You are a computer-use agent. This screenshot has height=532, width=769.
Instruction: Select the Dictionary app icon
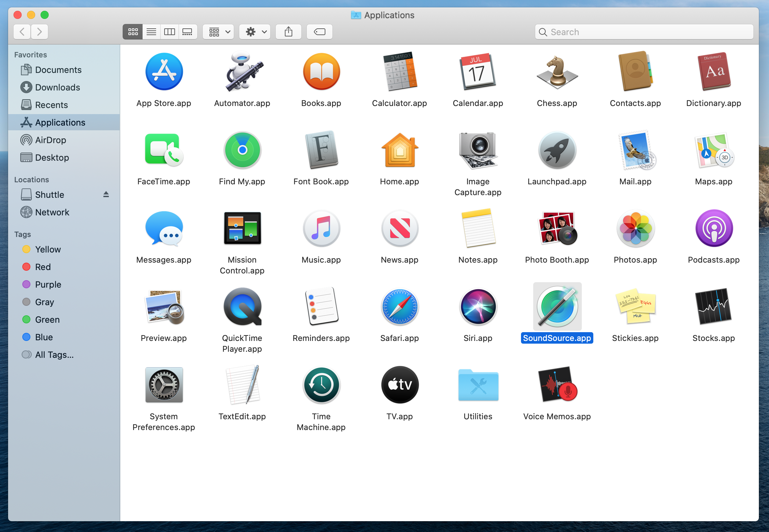click(x=714, y=71)
